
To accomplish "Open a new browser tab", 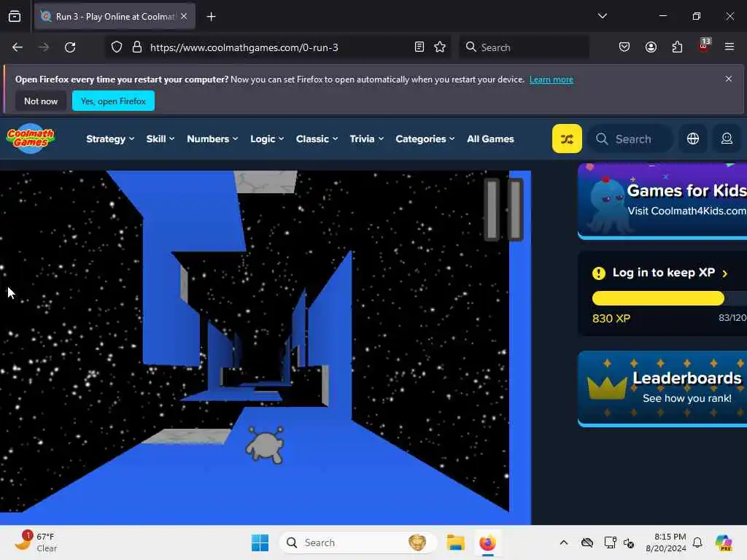I will click(211, 17).
